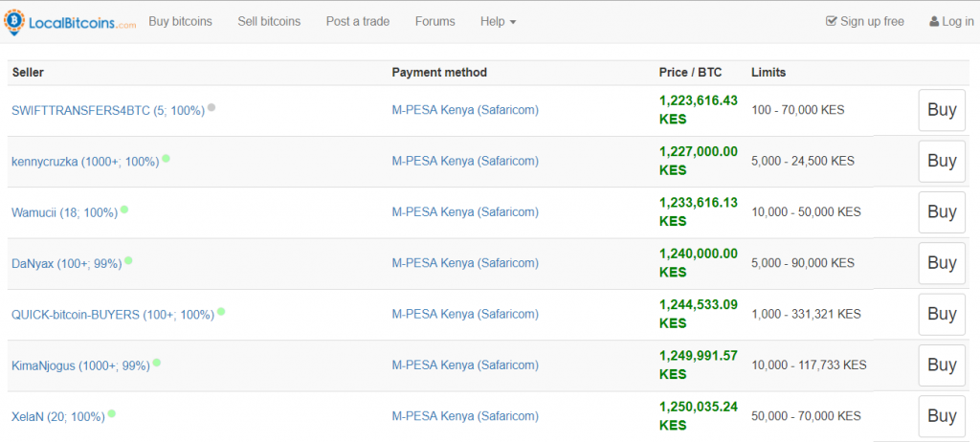Viewport: 980px width, 442px height.
Task: Buy from KimaNjogus
Action: (x=942, y=365)
